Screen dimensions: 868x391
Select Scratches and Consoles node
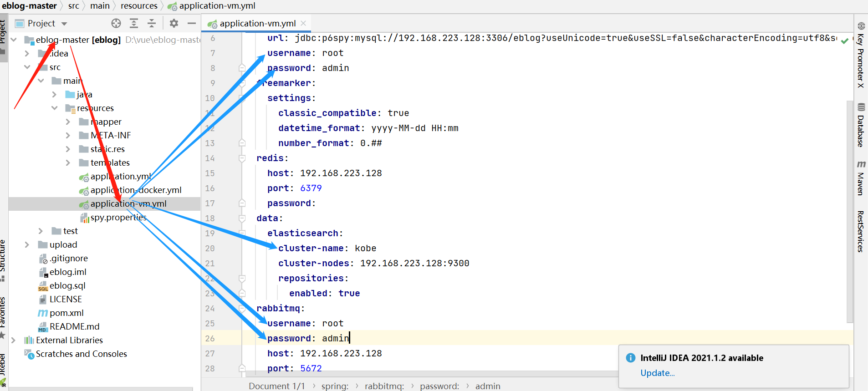point(81,354)
